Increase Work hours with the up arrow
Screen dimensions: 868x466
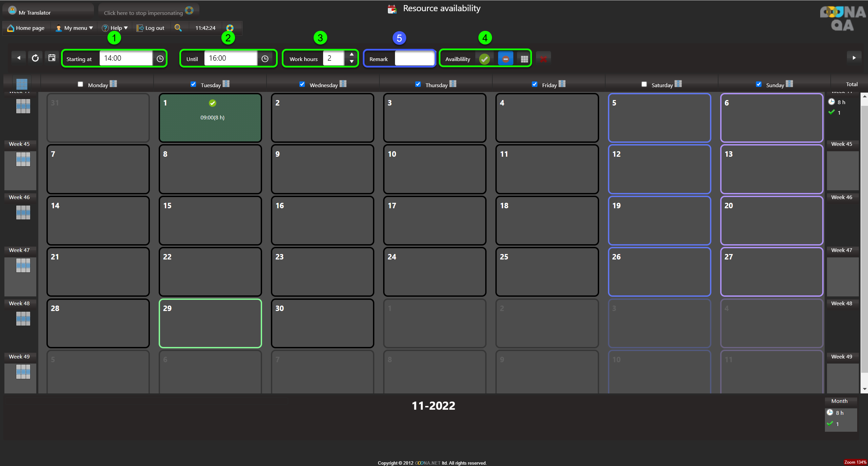coord(352,55)
